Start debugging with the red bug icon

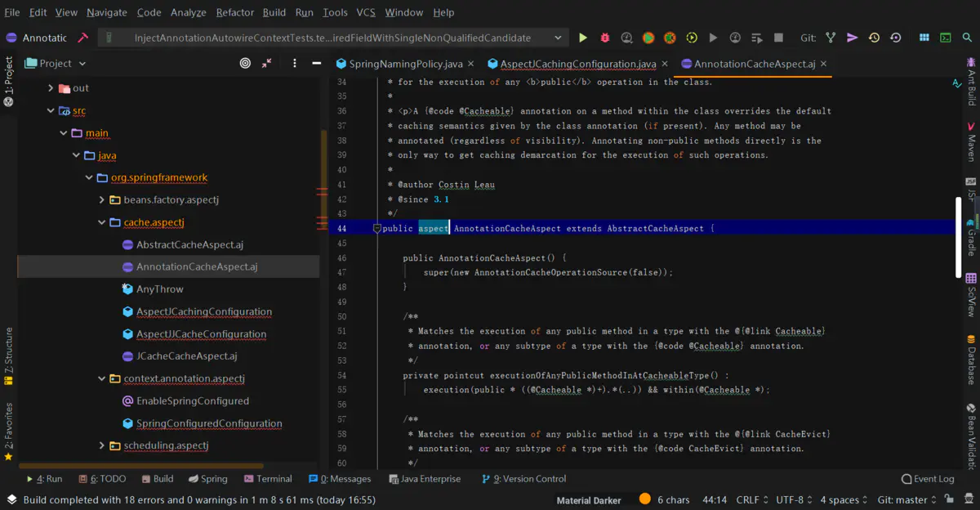[x=605, y=38]
